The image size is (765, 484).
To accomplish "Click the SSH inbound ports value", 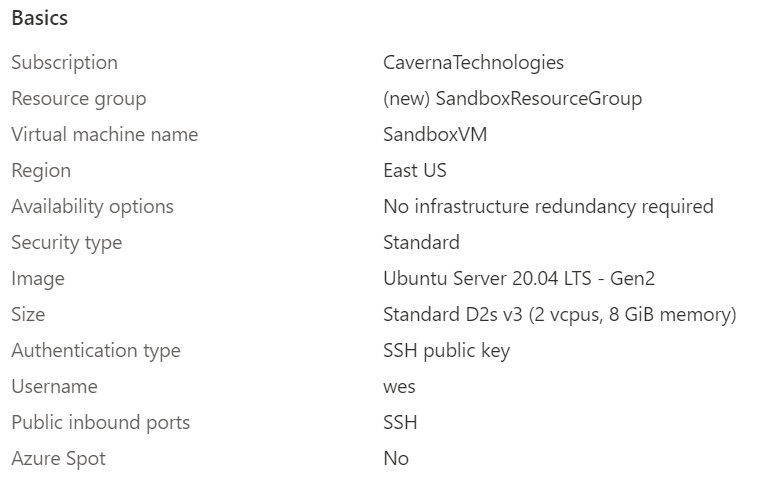I will pos(400,422).
